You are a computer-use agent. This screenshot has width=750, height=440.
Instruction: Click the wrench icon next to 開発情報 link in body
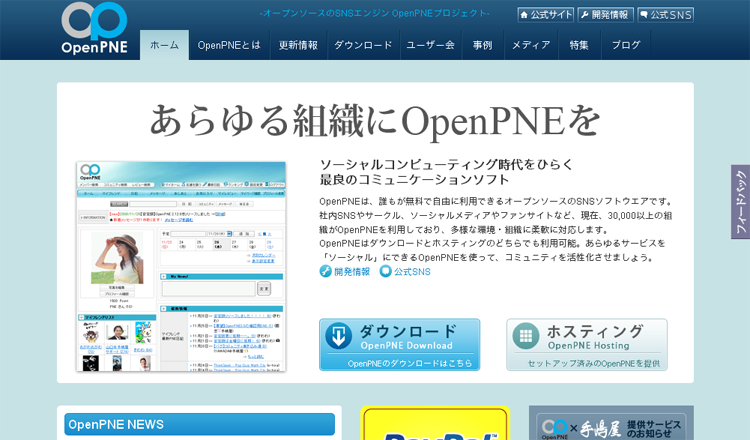coord(326,271)
